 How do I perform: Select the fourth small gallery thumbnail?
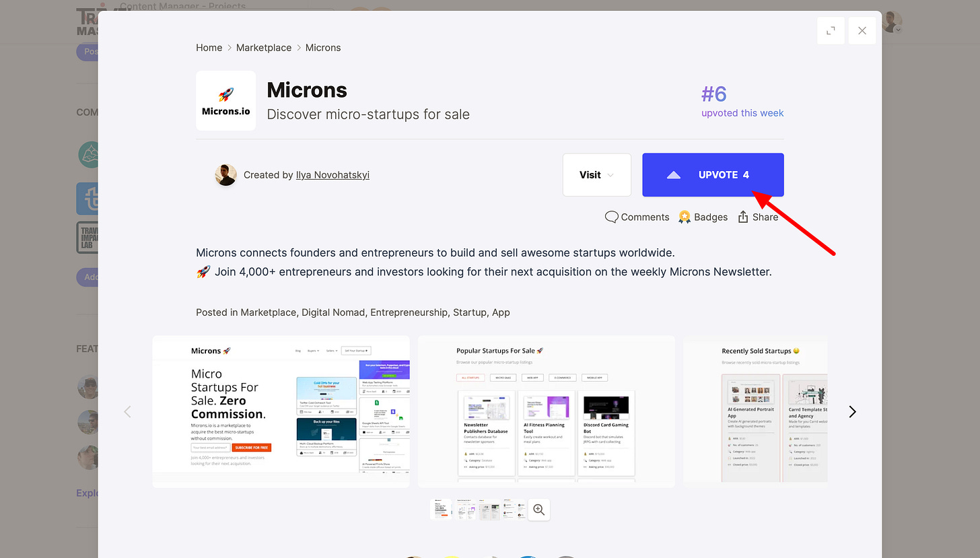[514, 510]
